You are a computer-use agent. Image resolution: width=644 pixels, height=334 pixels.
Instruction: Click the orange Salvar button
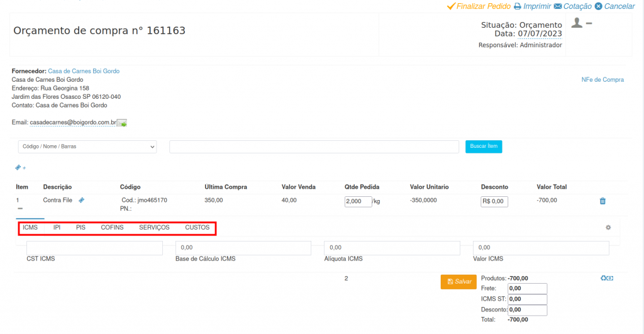(x=458, y=282)
